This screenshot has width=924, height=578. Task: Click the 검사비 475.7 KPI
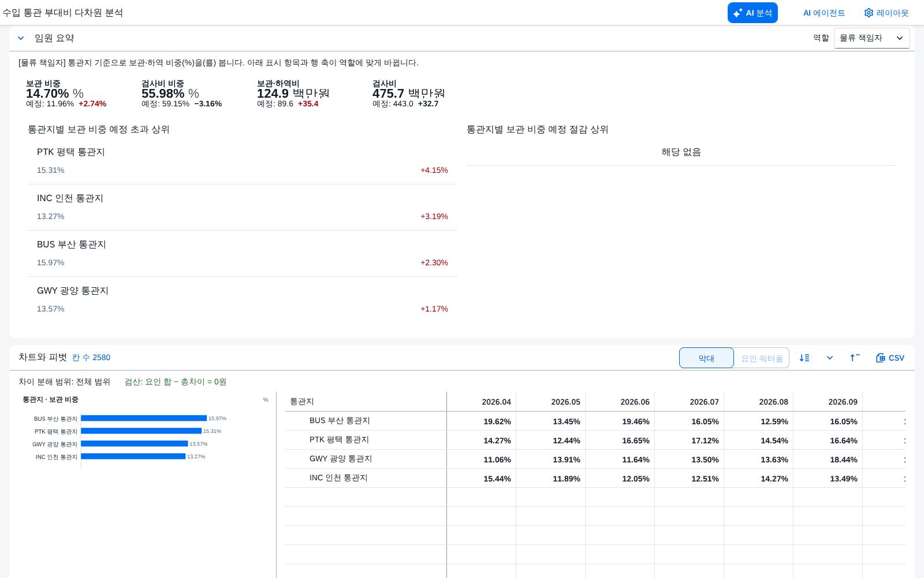(x=409, y=94)
